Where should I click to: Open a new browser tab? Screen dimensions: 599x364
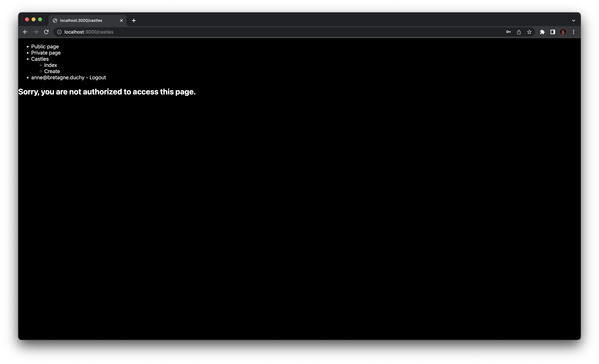(134, 20)
